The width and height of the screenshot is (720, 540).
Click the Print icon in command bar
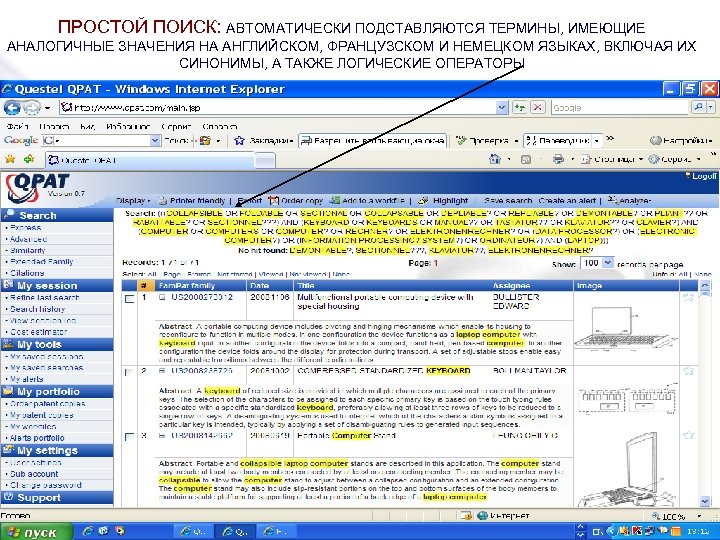point(558,159)
